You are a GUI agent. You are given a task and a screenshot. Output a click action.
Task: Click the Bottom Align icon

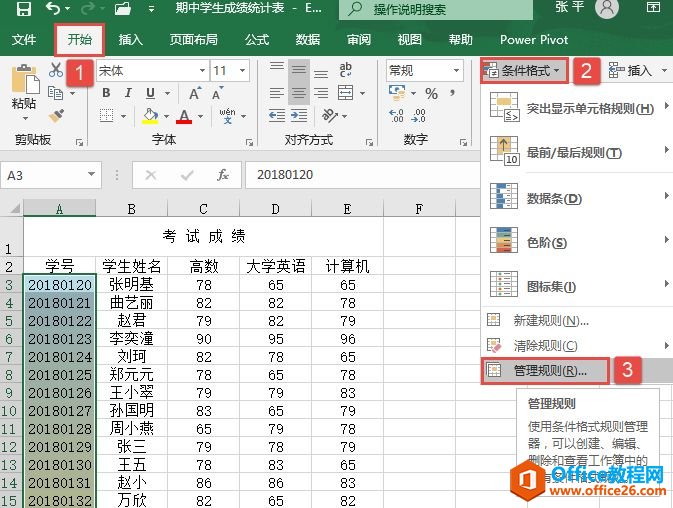coord(321,73)
